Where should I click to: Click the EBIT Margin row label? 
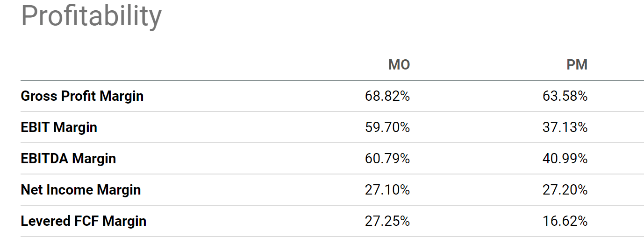tap(59, 127)
